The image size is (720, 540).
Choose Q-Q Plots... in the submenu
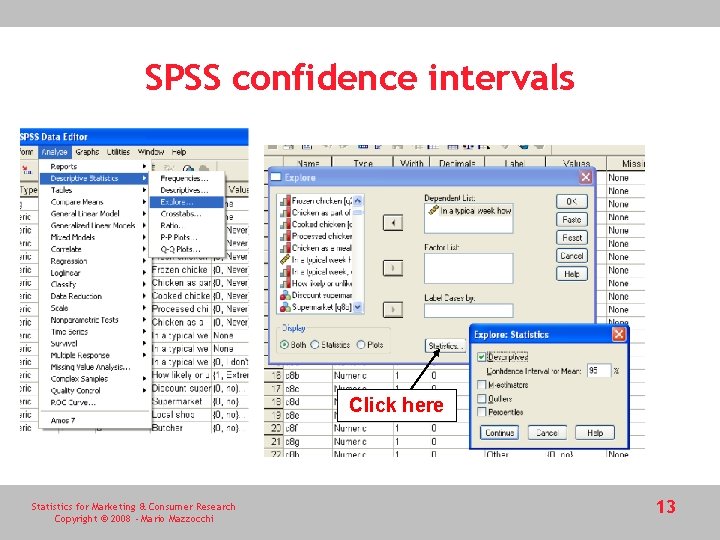187,249
